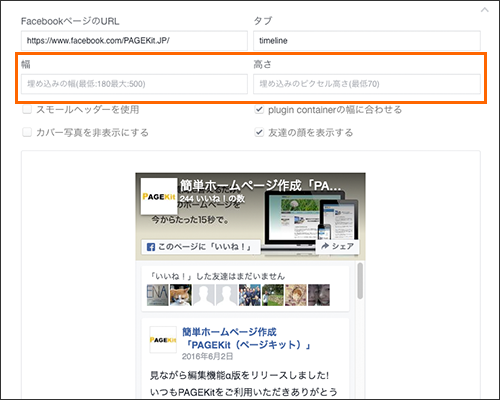Click the first blank silhouette friend avatar
This screenshot has width=500, height=400.
pos(204,295)
